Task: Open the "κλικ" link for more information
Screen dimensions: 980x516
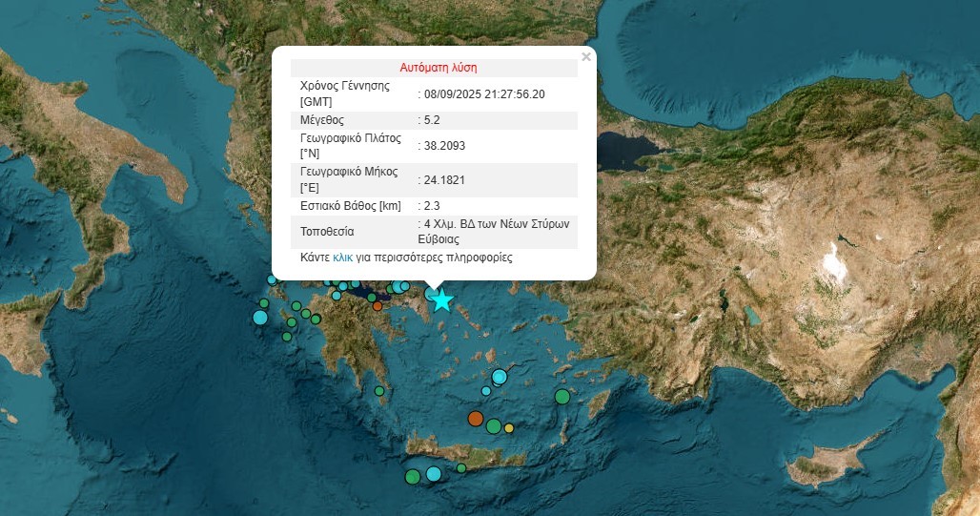Action: [342, 258]
